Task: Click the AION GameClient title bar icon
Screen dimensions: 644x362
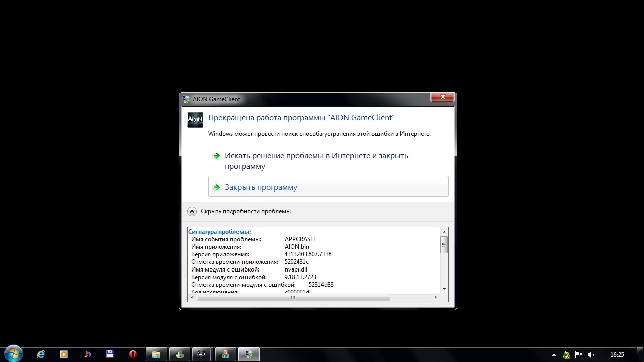Action: coord(186,99)
